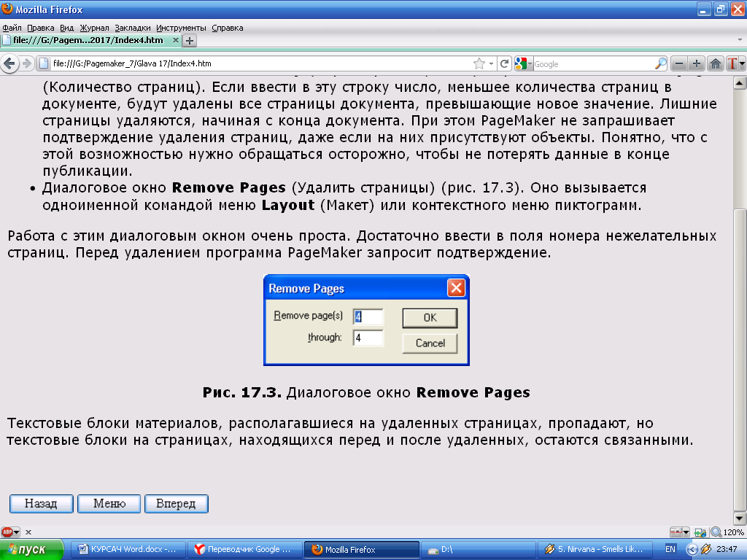
Task: Switch to the D:\ taskbar window
Action: click(479, 550)
